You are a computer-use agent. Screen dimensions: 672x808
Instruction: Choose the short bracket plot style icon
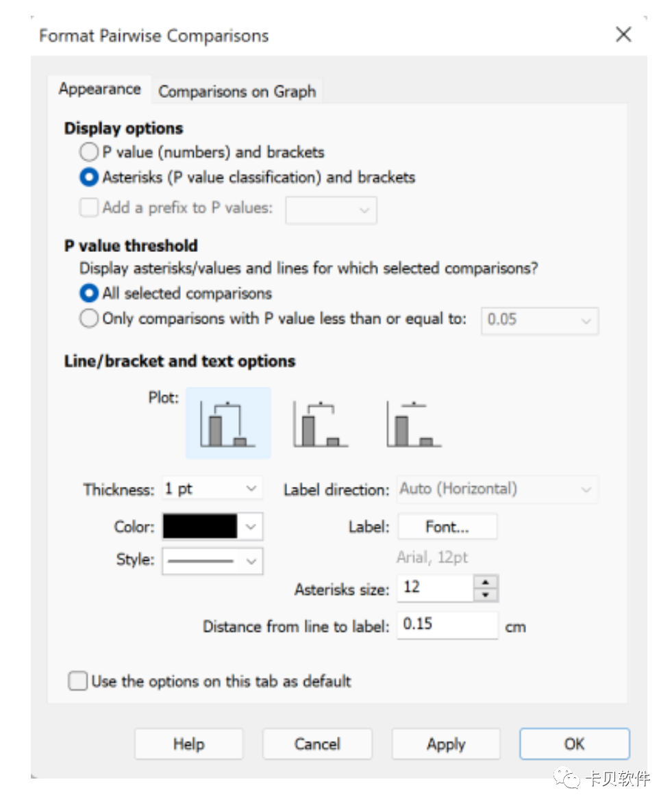[x=321, y=424]
